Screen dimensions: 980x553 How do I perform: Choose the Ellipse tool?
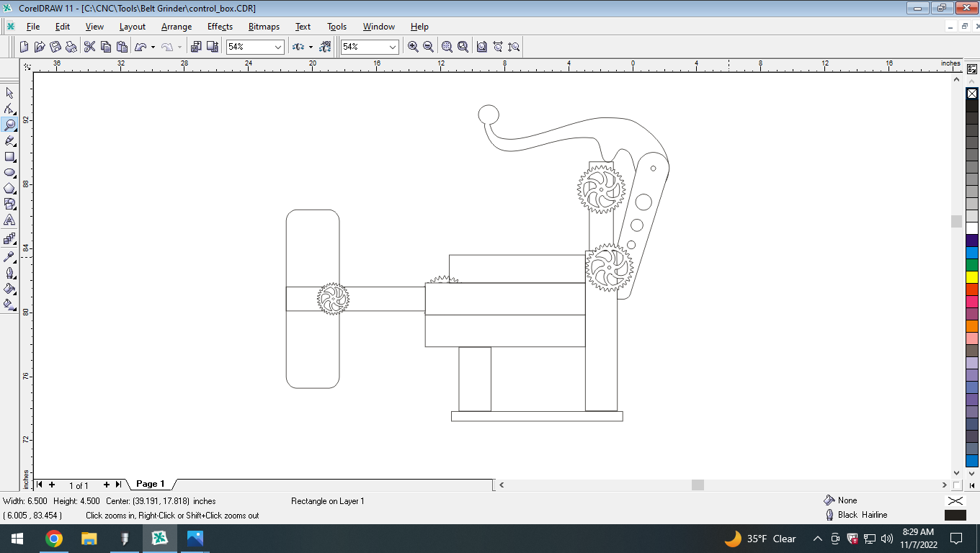tap(9, 173)
